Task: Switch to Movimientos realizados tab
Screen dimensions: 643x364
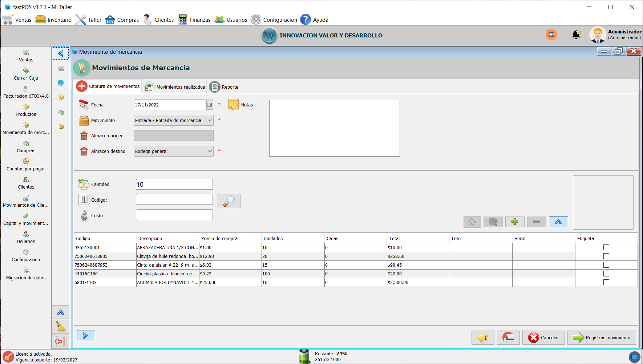Action: point(175,87)
